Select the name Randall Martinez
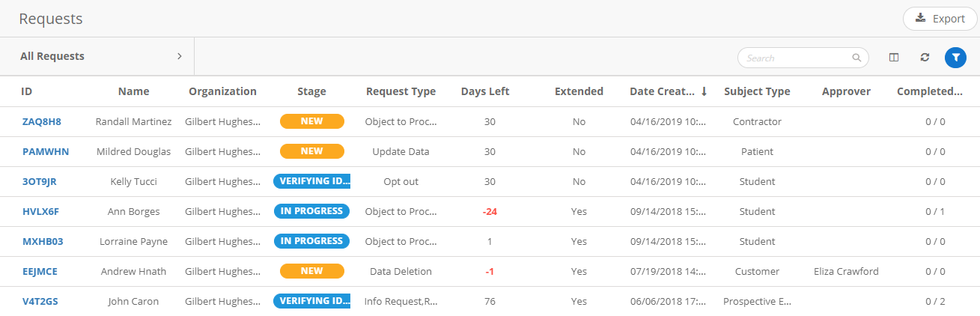 coord(134,121)
